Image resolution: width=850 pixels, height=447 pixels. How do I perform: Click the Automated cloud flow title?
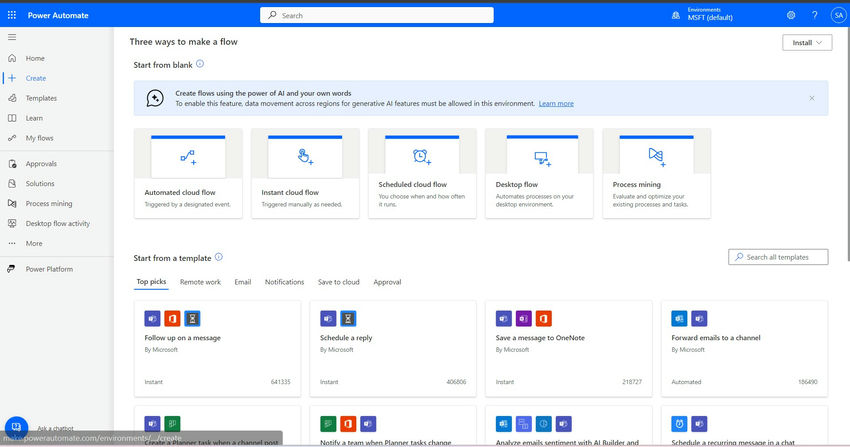(180, 192)
